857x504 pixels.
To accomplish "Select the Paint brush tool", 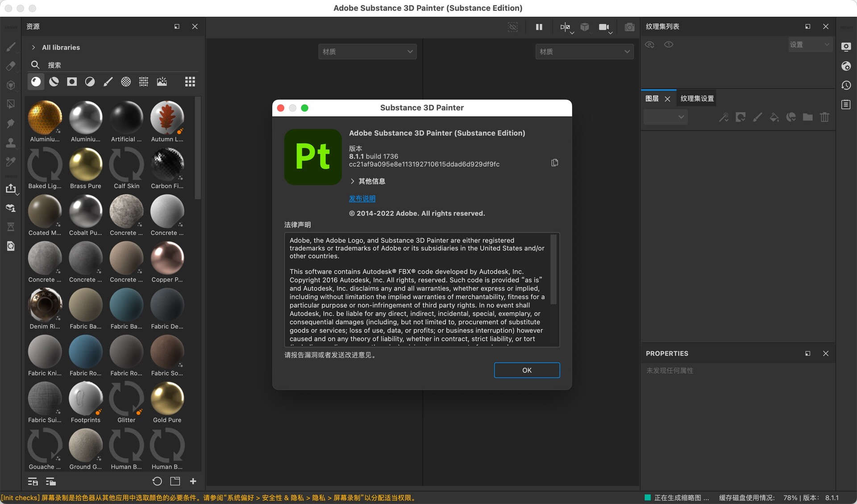I will point(11,47).
